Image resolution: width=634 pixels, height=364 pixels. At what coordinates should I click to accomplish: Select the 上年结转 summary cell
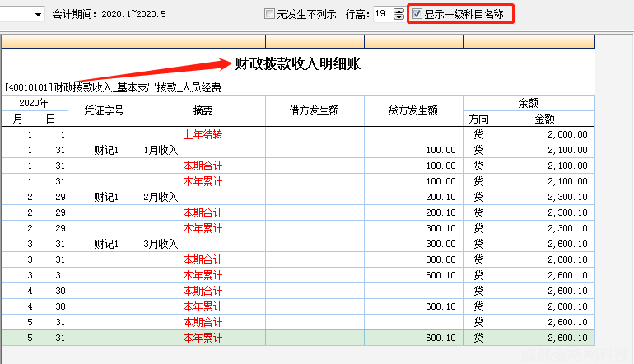pos(203,134)
